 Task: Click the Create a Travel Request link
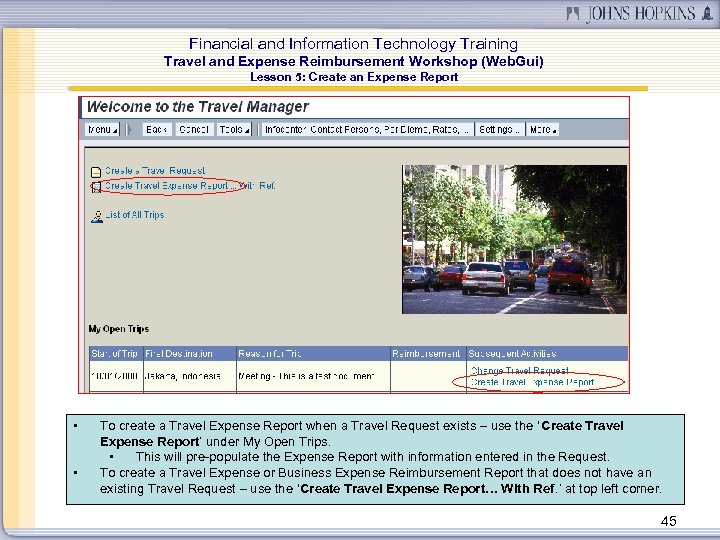(155, 171)
